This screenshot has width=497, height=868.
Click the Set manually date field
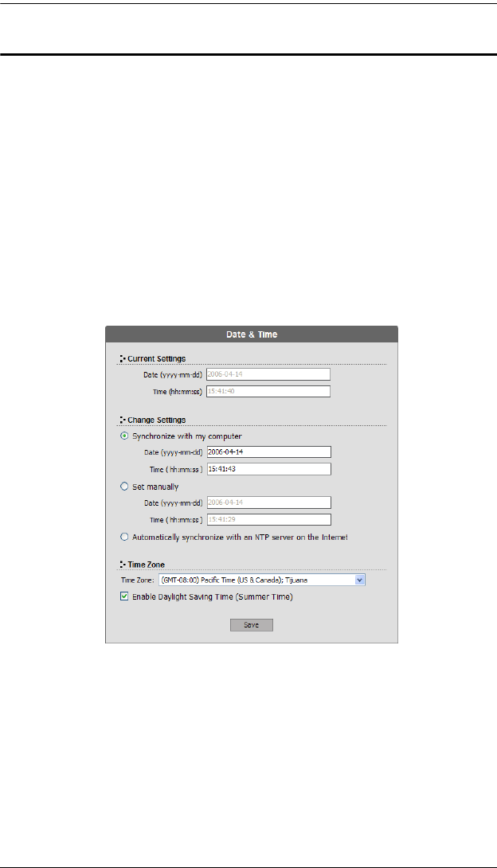click(x=268, y=502)
